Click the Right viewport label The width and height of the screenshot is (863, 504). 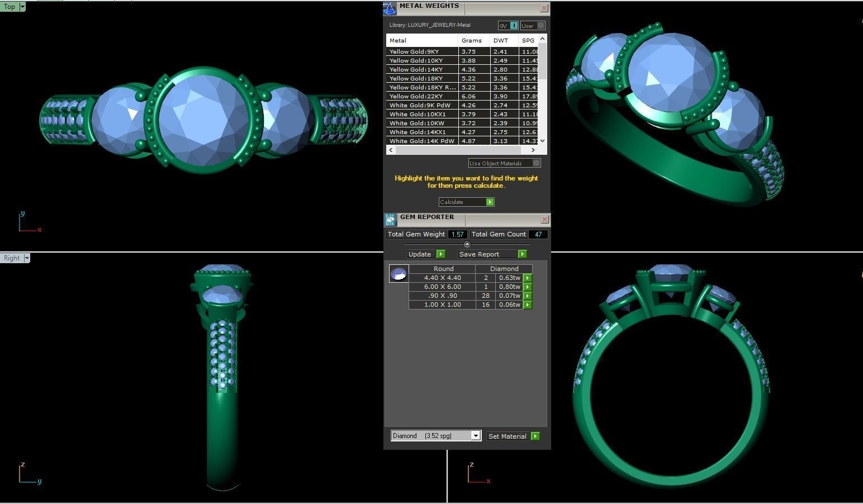12,258
